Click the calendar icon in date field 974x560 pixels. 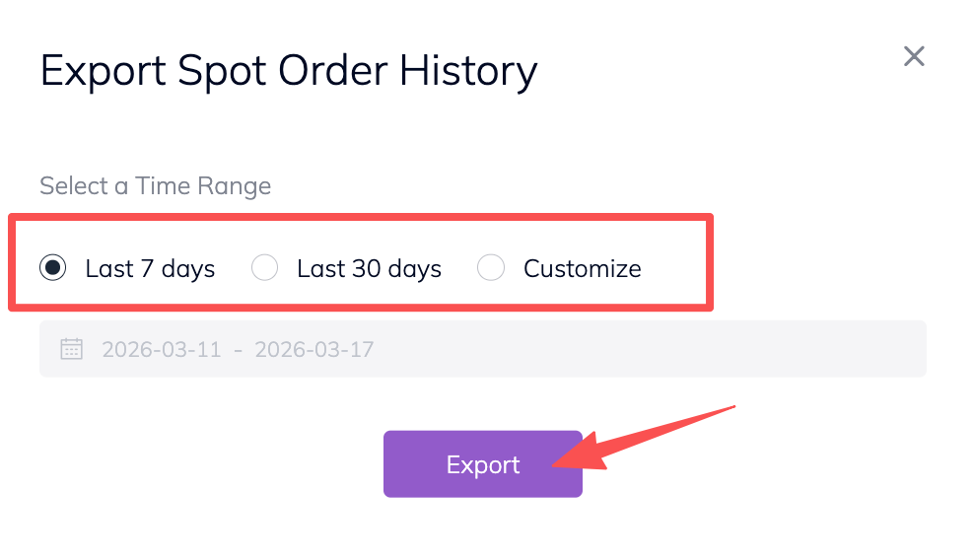[71, 349]
